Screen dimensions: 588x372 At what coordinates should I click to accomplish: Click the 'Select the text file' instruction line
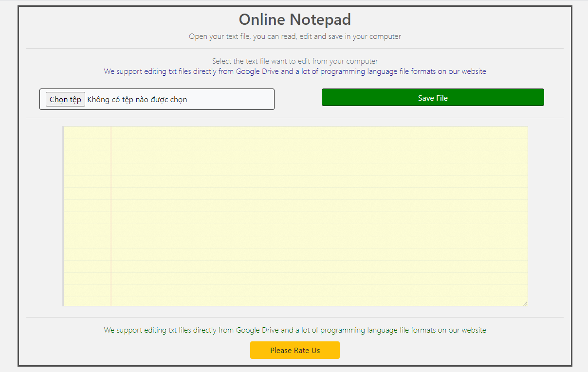click(x=294, y=61)
